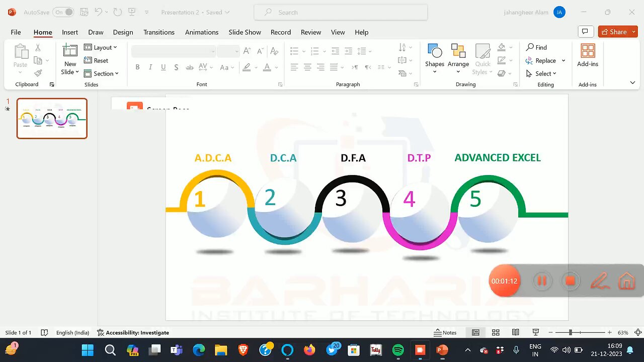The width and height of the screenshot is (644, 362).
Task: Collapse the ribbon with chevron
Action: click(632, 82)
